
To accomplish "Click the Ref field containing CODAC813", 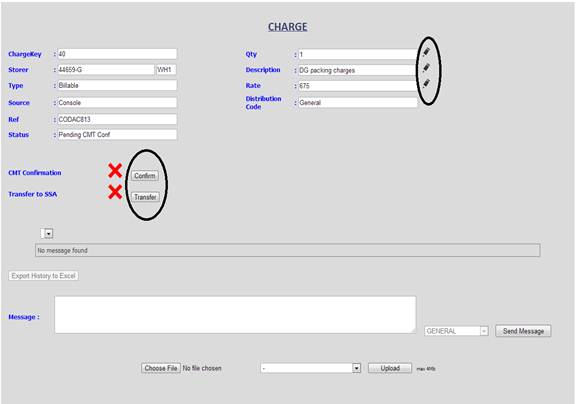I will click(x=117, y=119).
